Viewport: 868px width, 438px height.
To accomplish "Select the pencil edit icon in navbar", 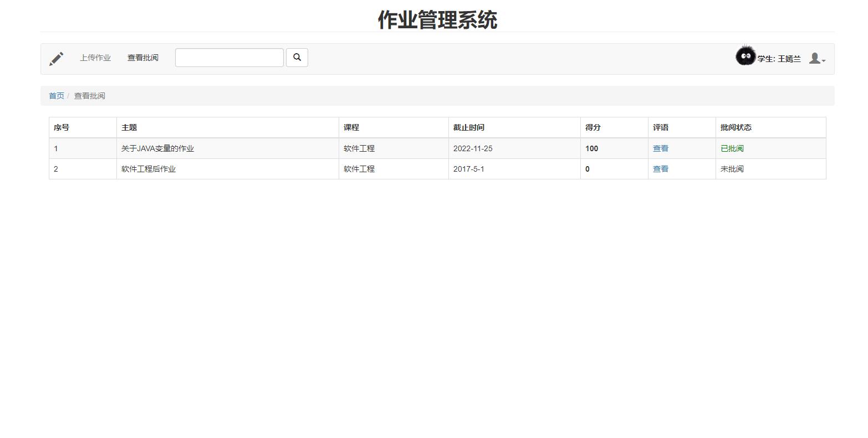I will pyautogui.click(x=56, y=58).
